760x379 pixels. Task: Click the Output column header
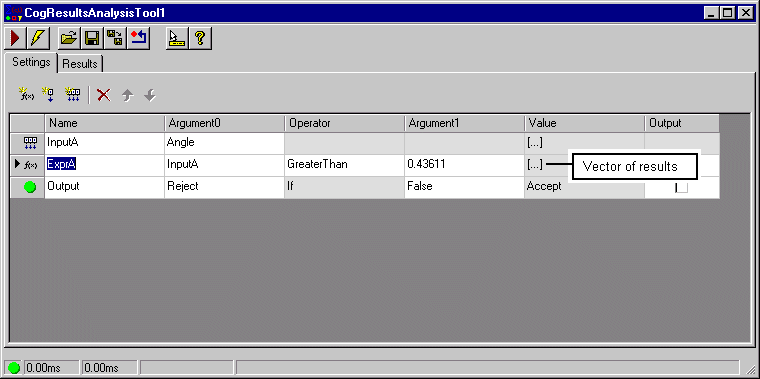pyautogui.click(x=682, y=124)
